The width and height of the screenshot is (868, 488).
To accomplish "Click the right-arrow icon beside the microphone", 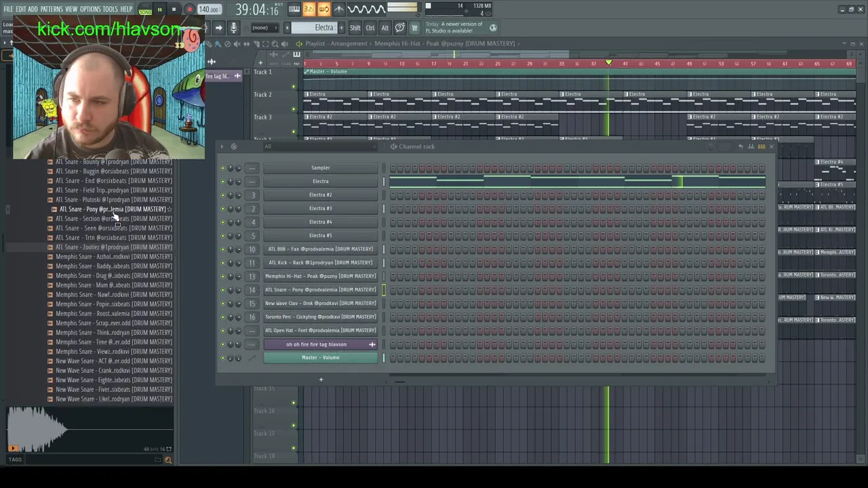I will click(x=218, y=28).
